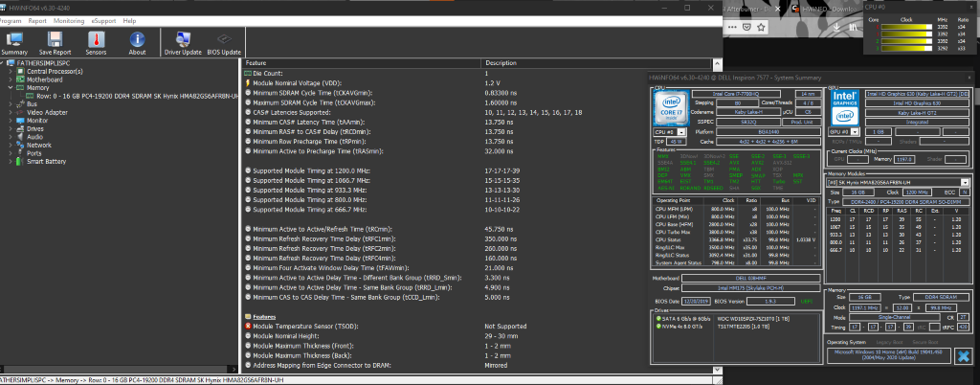Expand the Video Adapter tree node
This screenshot has width=980, height=385.
pos(11,112)
